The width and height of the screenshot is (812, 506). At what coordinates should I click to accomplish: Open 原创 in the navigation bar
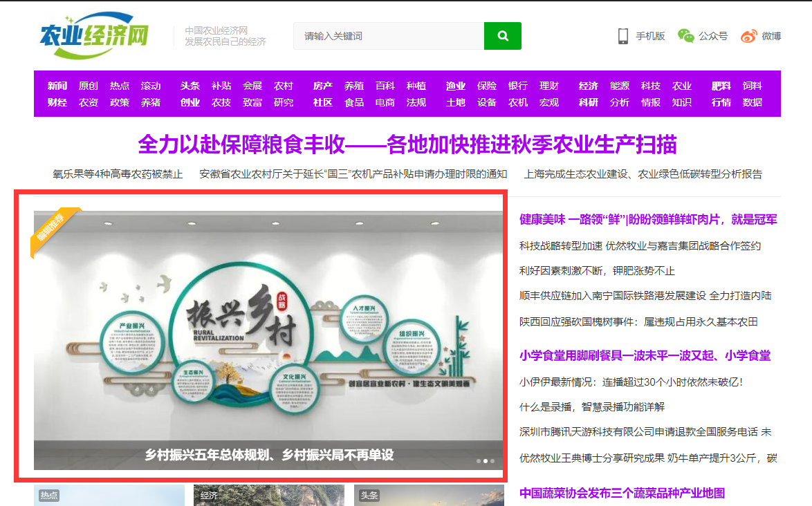coord(88,86)
